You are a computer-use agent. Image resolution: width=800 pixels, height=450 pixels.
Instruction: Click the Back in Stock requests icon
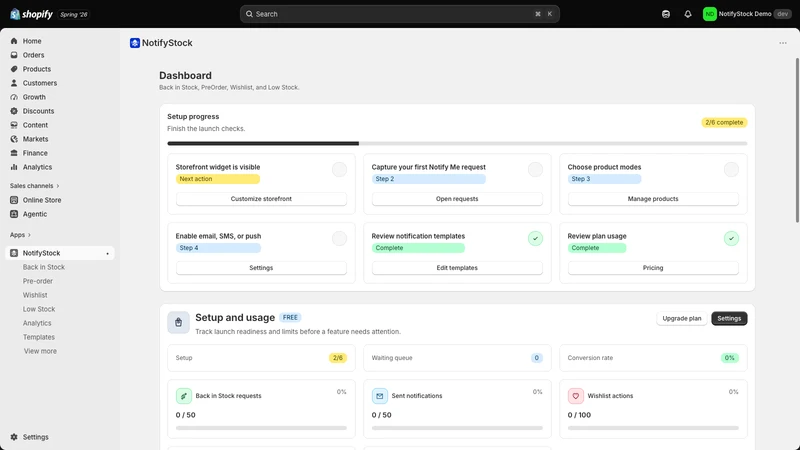coord(184,396)
